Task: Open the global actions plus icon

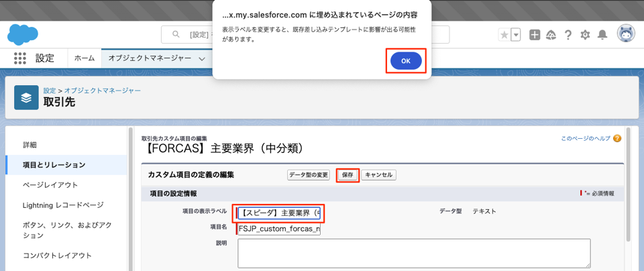Action: (x=535, y=35)
